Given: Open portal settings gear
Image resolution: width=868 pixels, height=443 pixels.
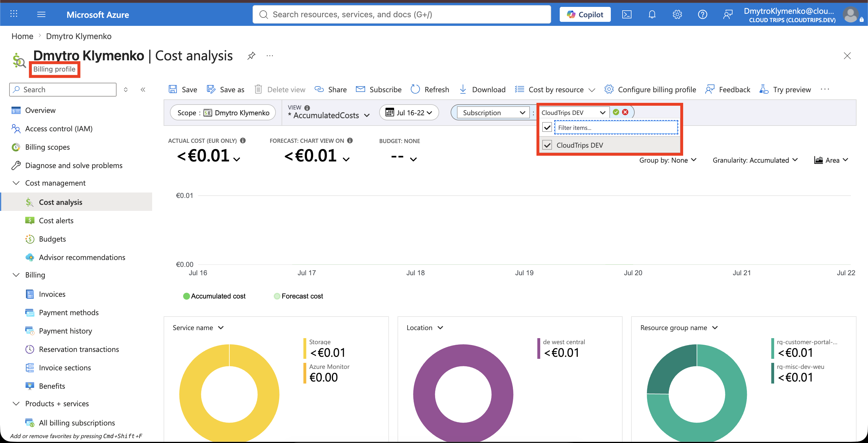Looking at the screenshot, I should (x=677, y=14).
